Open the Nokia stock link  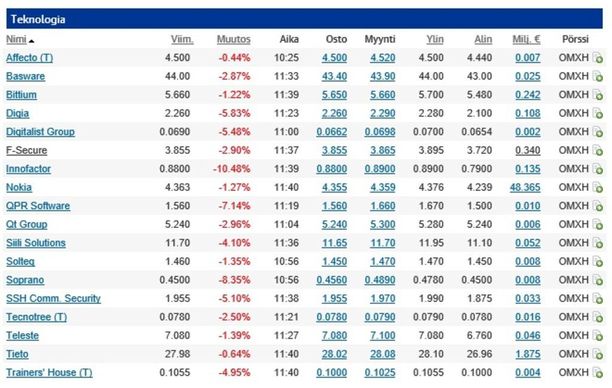click(x=19, y=187)
